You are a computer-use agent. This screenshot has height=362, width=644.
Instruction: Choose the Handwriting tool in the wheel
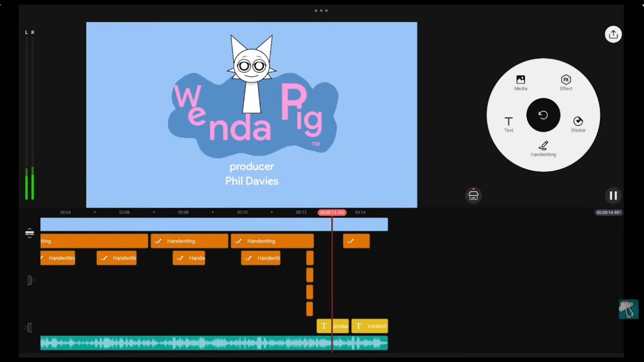click(543, 149)
